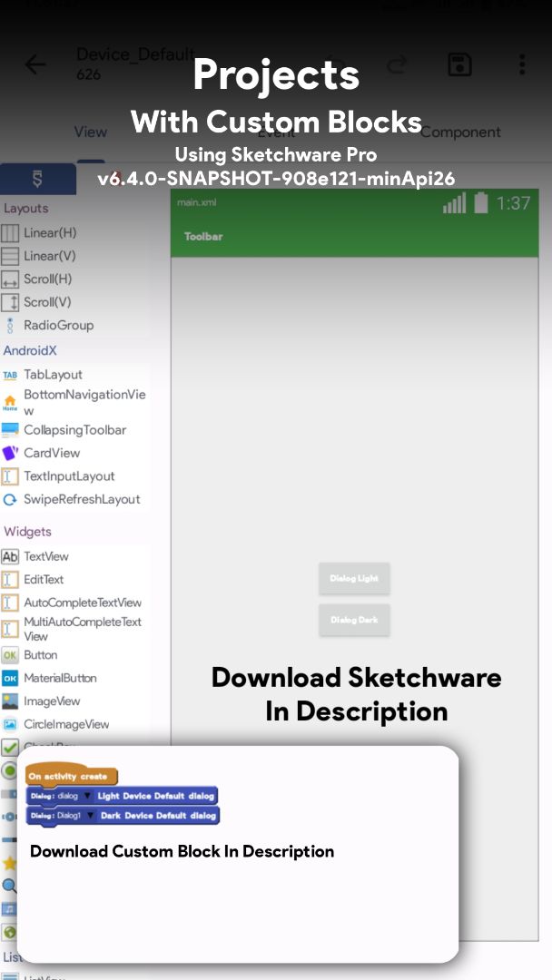552x980 pixels.
Task: Select the On activity create block
Action: (71, 776)
